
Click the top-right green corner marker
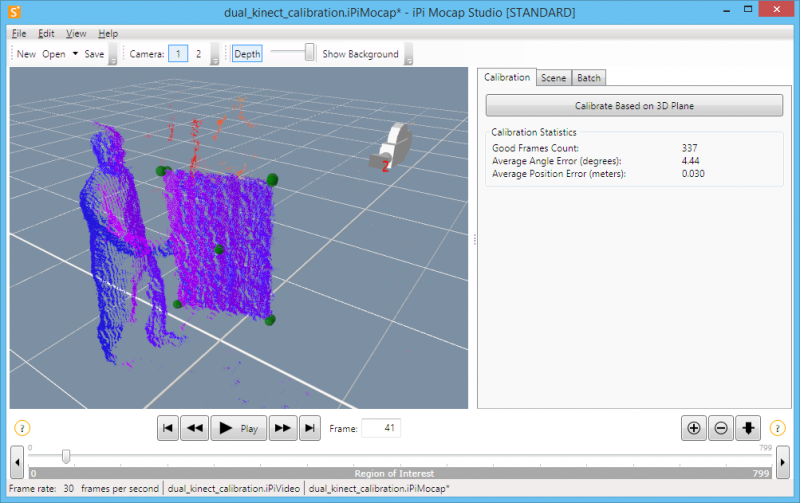click(272, 180)
